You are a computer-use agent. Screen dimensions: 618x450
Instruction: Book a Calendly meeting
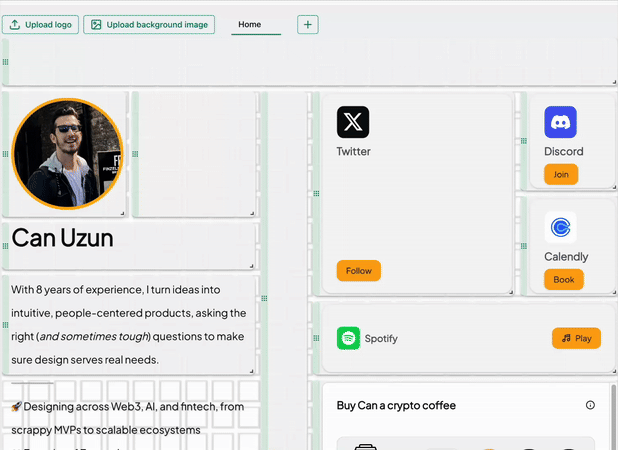click(x=564, y=279)
